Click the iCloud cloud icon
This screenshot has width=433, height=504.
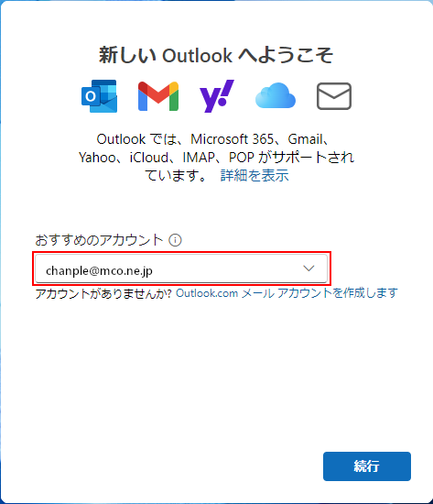(276, 95)
